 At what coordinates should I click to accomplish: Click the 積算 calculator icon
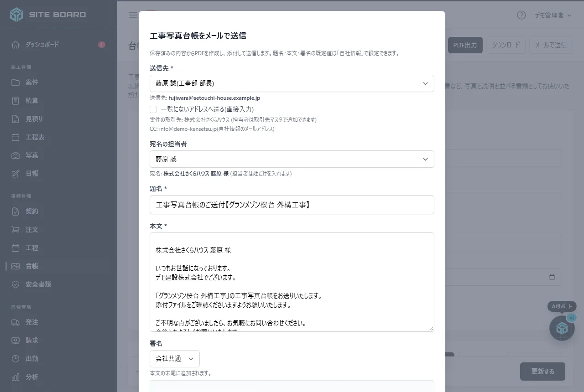(16, 101)
